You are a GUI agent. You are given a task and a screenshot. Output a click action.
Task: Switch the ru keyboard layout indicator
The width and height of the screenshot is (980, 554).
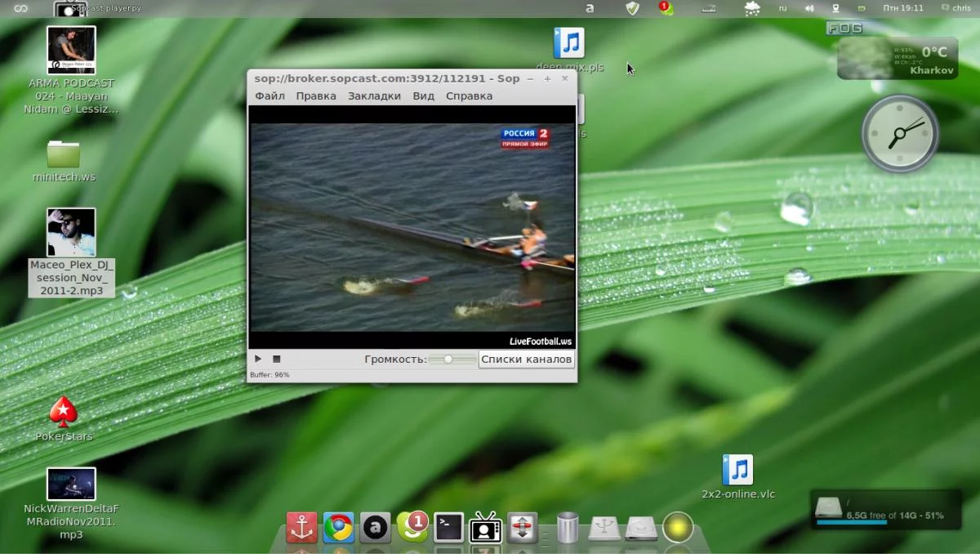pos(783,8)
